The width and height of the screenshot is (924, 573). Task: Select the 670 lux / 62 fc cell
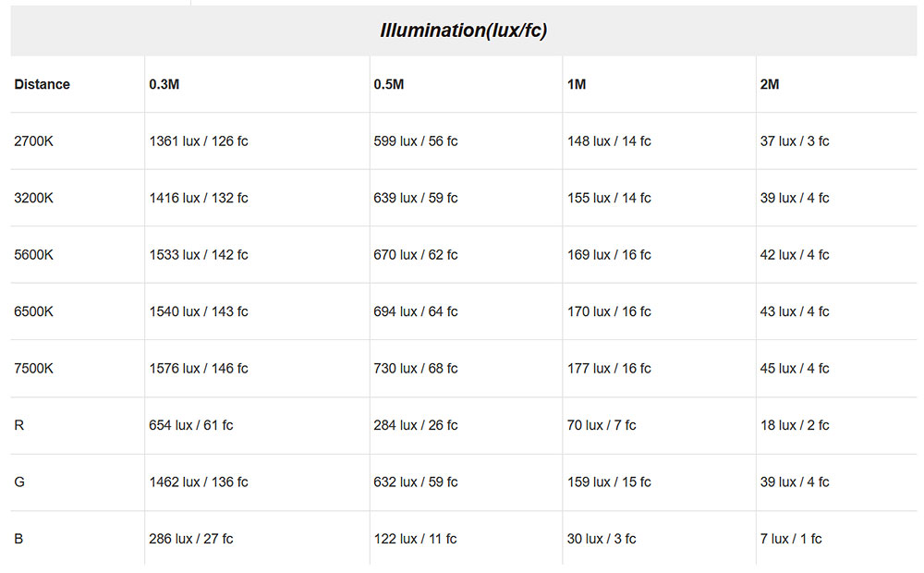[x=416, y=255]
